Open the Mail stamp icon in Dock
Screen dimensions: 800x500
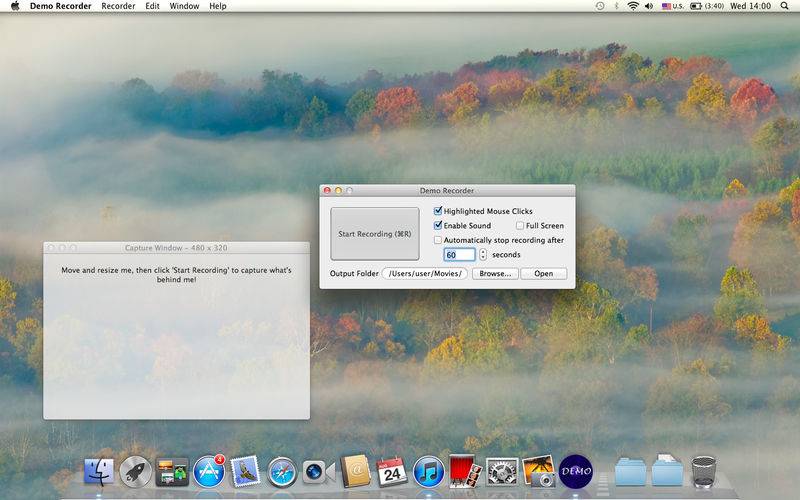point(245,471)
